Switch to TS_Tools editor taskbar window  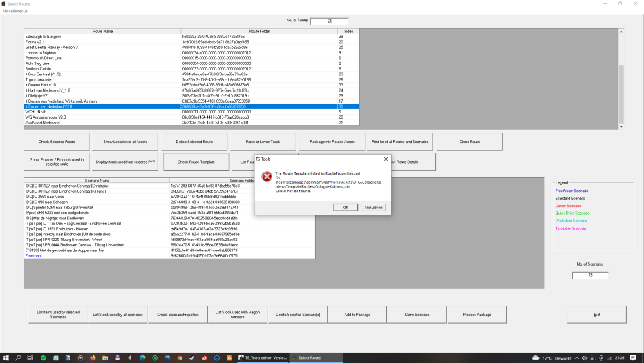point(263,358)
